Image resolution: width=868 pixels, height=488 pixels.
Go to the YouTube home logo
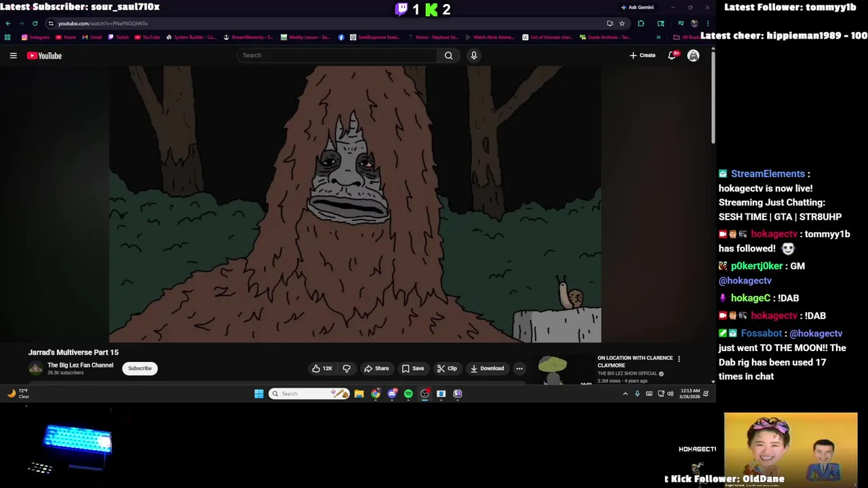pyautogui.click(x=44, y=56)
